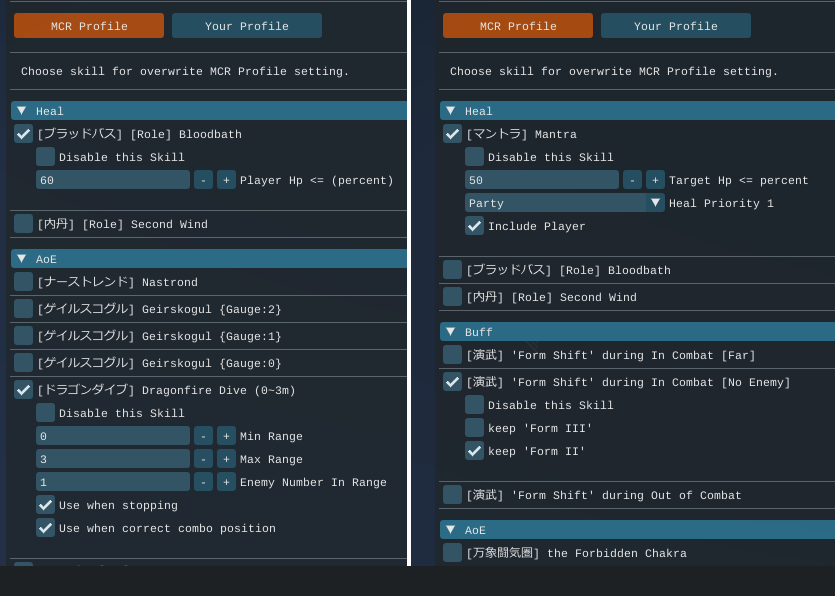Viewport: 835px width, 596px height.
Task: Toggle the Include Player checkbox
Action: point(474,226)
